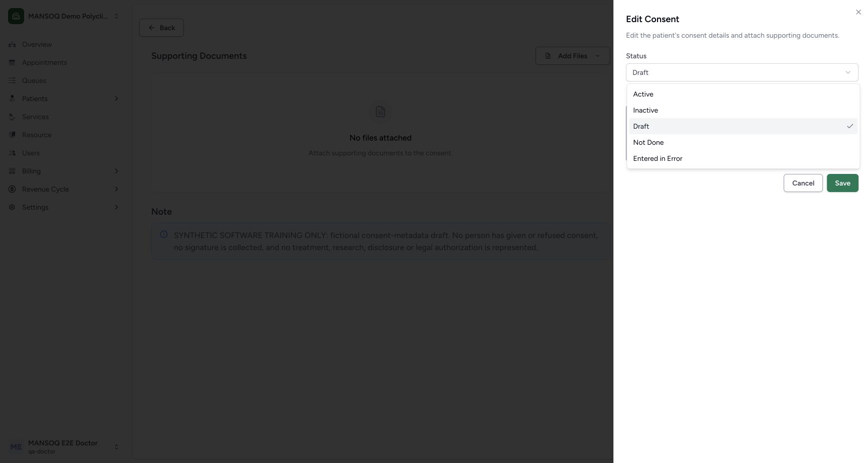Select the Not Done status option

[743, 142]
